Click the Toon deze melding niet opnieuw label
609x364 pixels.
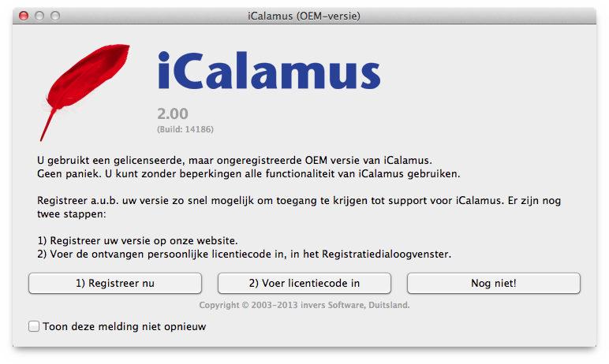point(125,327)
